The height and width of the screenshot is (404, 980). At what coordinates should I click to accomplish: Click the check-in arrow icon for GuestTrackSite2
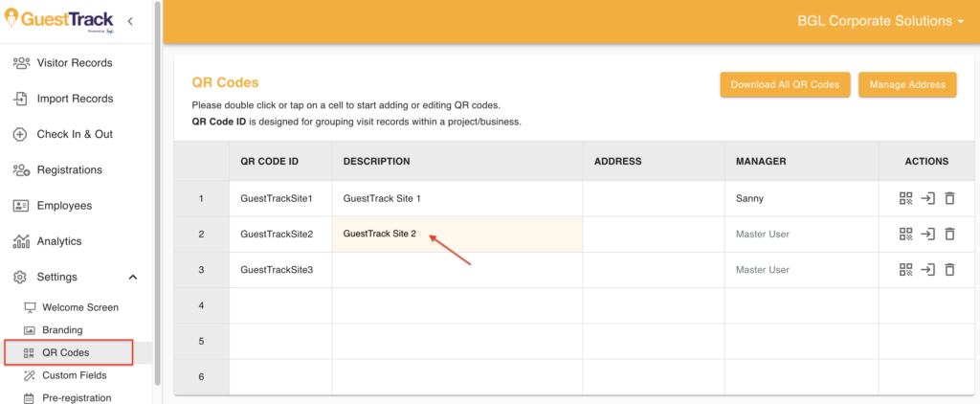pos(927,234)
